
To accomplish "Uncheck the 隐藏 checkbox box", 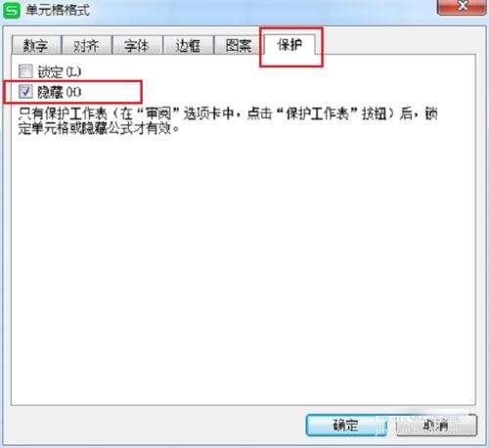I will (x=25, y=92).
